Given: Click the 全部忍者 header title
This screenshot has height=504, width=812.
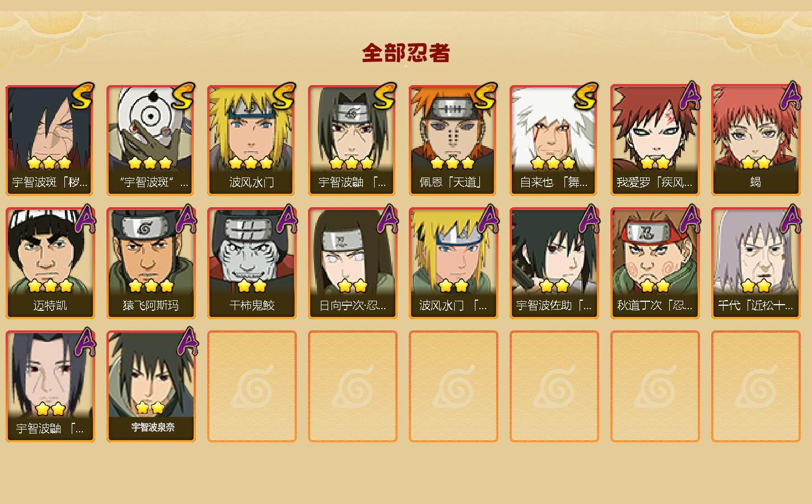Looking at the screenshot, I should pos(406,53).
